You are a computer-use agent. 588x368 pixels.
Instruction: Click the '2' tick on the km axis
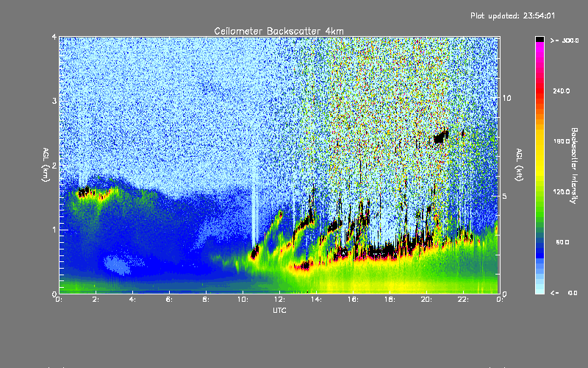pyautogui.click(x=54, y=166)
